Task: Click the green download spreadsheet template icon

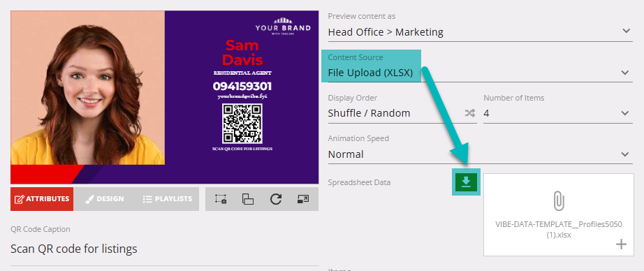Action: coord(466,182)
